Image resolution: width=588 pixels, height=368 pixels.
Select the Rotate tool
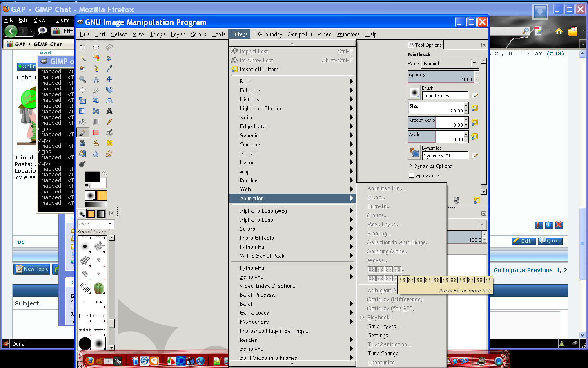109,90
